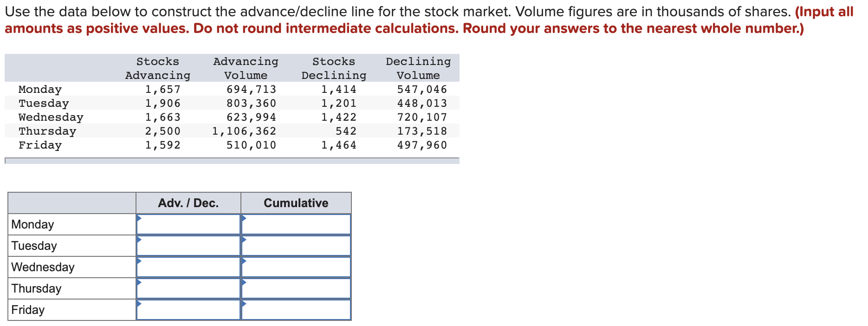Click the Cumulative column header

click(x=295, y=202)
